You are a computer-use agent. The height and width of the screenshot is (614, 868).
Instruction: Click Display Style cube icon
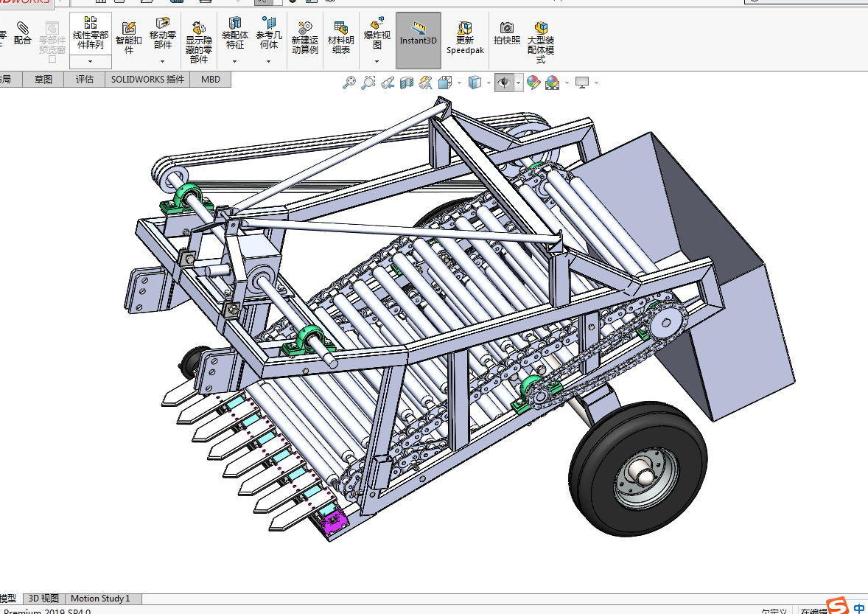click(475, 83)
